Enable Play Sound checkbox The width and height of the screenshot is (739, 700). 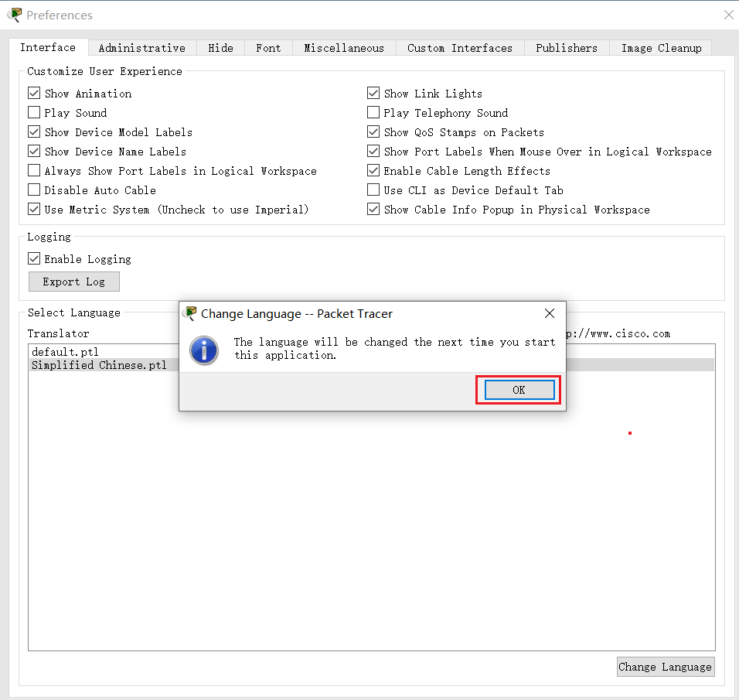coord(34,112)
